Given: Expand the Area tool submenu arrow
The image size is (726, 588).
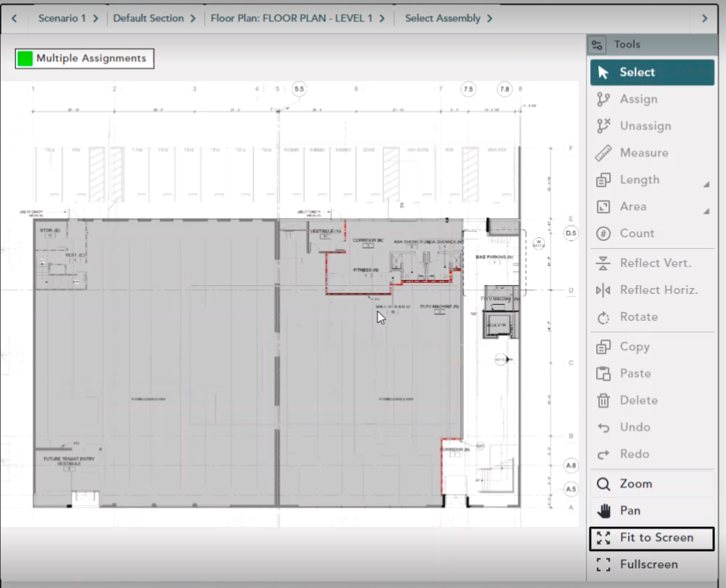Looking at the screenshot, I should click(x=706, y=211).
